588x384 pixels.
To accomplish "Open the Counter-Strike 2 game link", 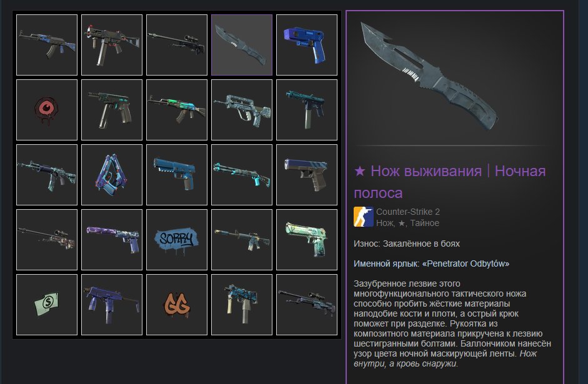I will pyautogui.click(x=407, y=212).
